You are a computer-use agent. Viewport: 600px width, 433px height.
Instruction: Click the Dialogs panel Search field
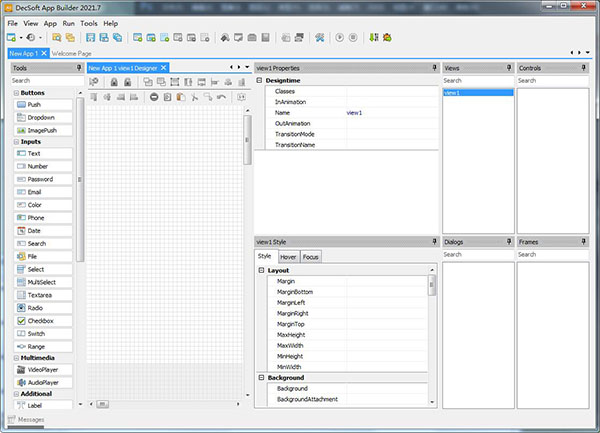pos(478,254)
